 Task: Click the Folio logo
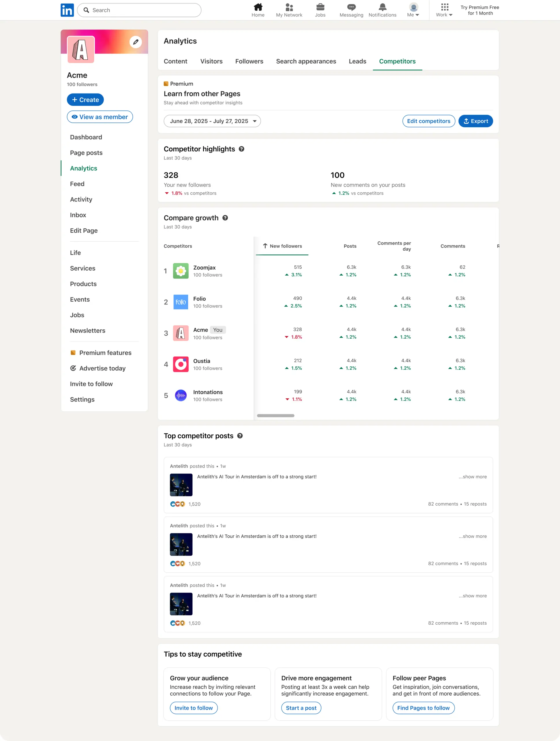[181, 302]
